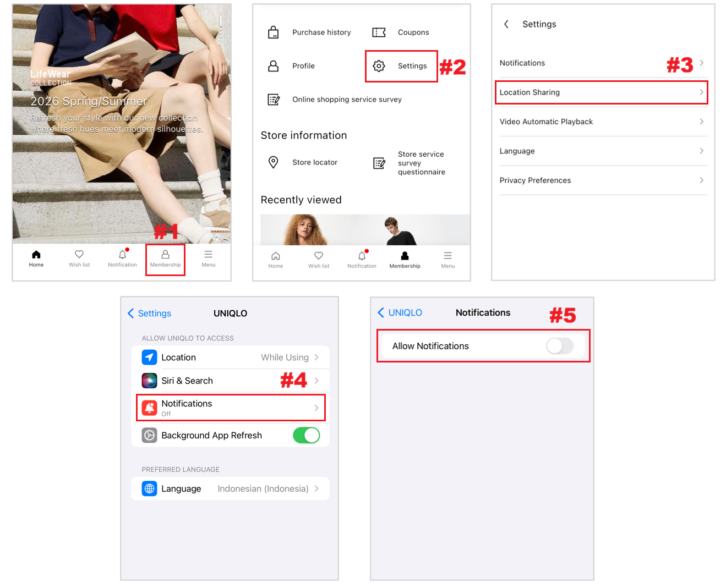
Task: Open the Store locator pin icon
Action: (273, 162)
